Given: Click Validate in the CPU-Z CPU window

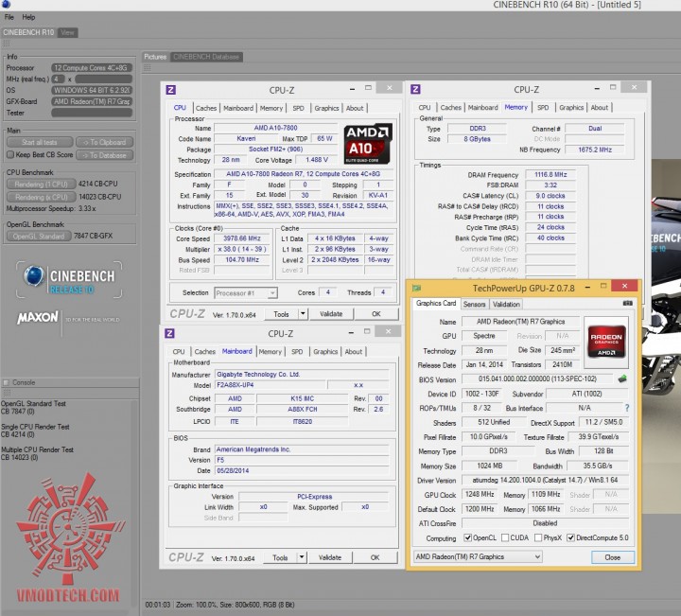Looking at the screenshot, I should point(331,313).
